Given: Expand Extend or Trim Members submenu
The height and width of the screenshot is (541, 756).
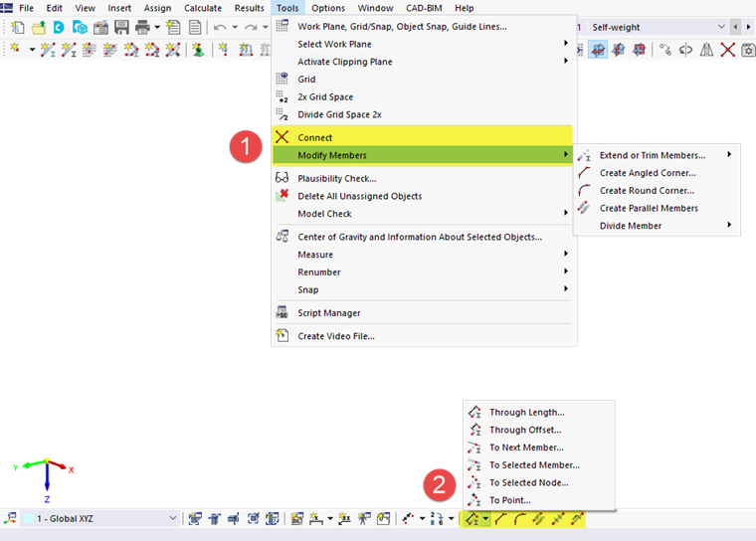Looking at the screenshot, I should 657,155.
